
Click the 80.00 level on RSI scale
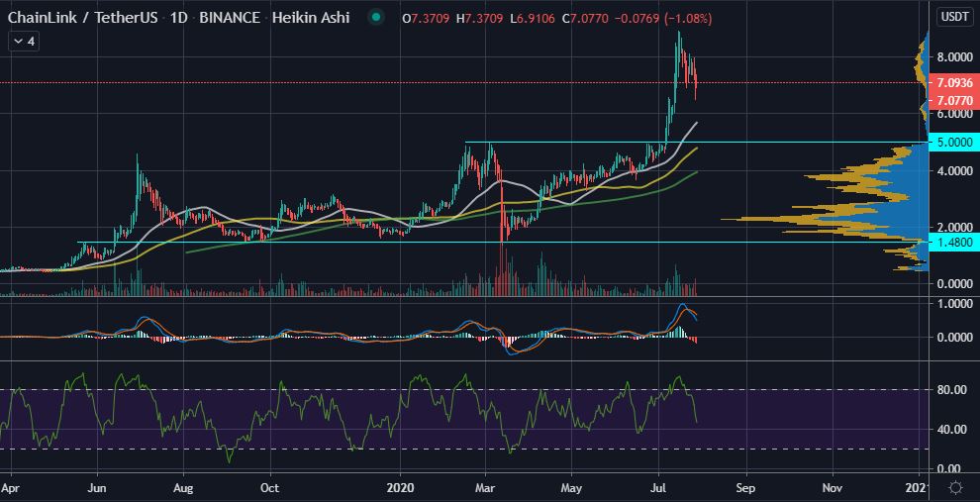[x=951, y=390]
